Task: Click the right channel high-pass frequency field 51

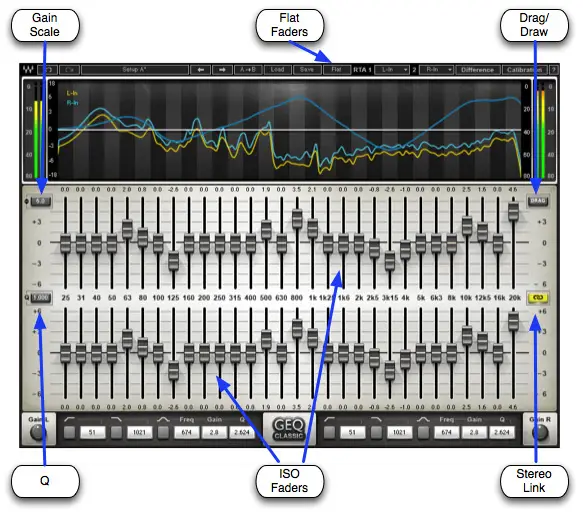Action: pyautogui.click(x=352, y=432)
